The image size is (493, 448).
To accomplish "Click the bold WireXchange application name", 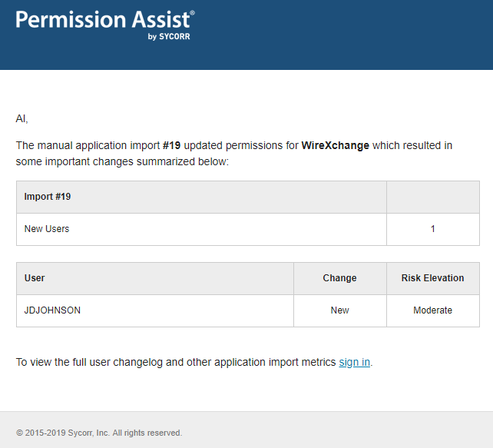I will 335,146.
